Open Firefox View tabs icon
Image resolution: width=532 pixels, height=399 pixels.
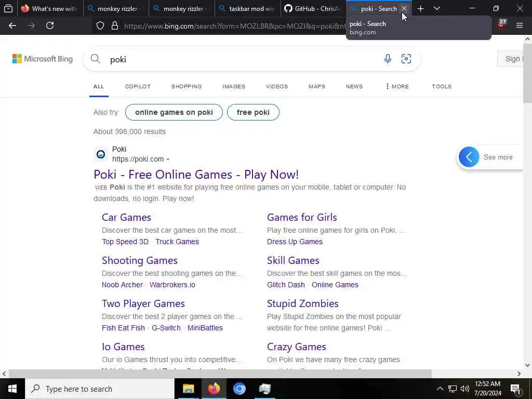click(x=8, y=8)
